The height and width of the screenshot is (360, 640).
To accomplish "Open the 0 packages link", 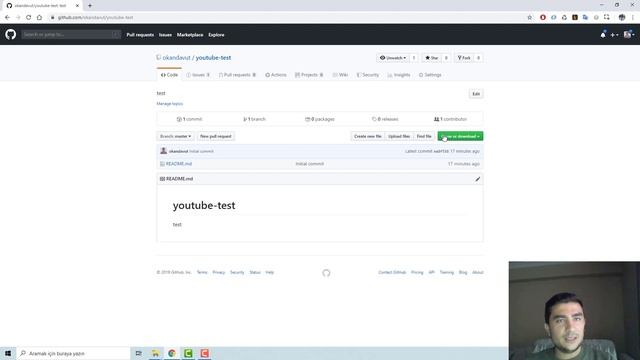I will pyautogui.click(x=320, y=119).
